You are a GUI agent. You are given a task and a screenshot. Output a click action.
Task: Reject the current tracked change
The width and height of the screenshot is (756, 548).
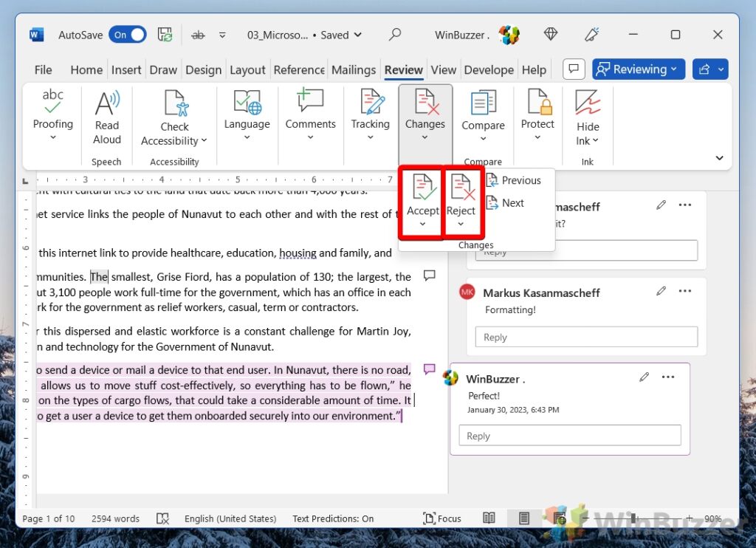click(461, 199)
